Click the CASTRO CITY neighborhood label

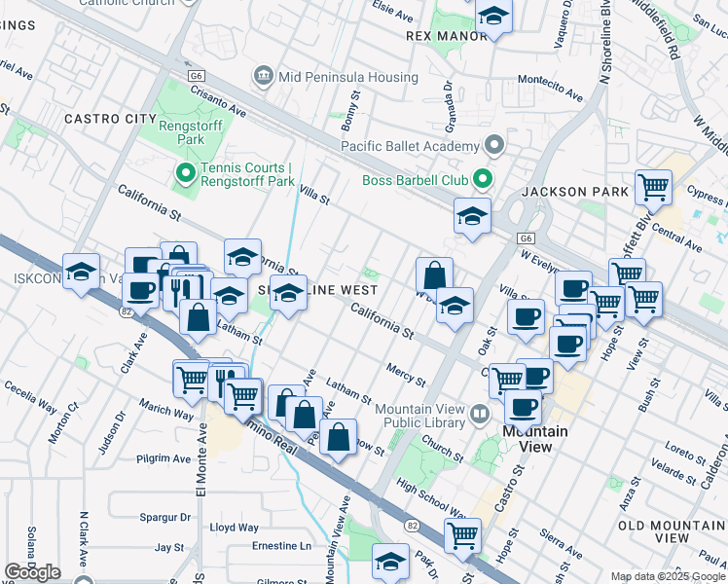[x=111, y=119]
